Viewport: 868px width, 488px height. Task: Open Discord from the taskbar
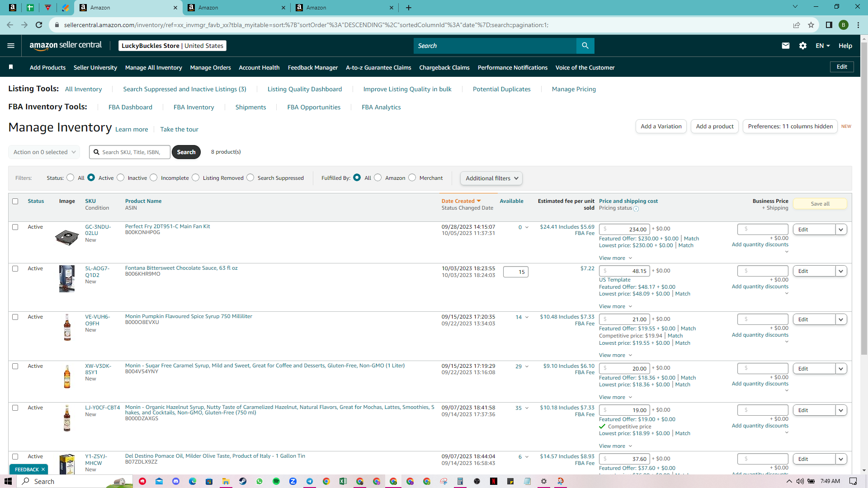tap(176, 481)
